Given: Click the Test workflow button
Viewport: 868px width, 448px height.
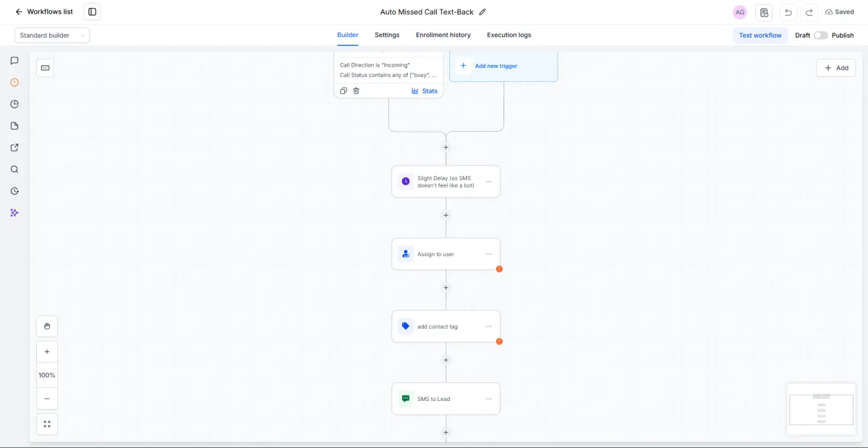Looking at the screenshot, I should coord(760,35).
